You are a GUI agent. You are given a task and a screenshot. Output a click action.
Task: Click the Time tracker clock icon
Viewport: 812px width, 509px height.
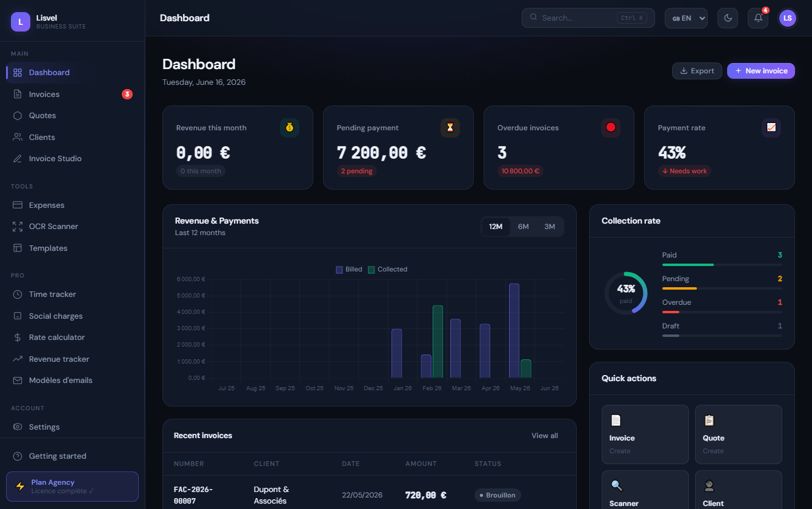tap(18, 294)
